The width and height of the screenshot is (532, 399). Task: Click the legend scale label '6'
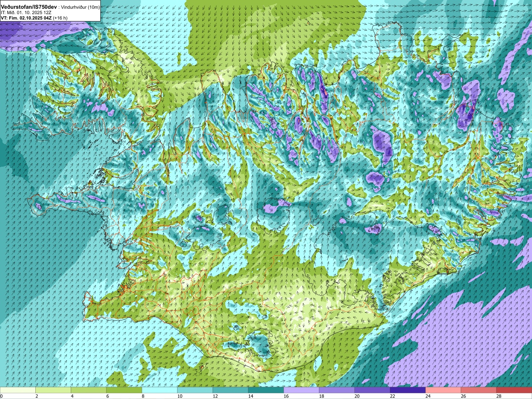(107, 396)
